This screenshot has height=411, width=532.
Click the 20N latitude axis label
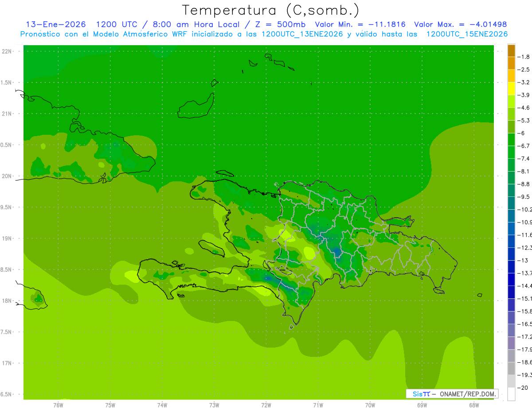tap(8, 176)
